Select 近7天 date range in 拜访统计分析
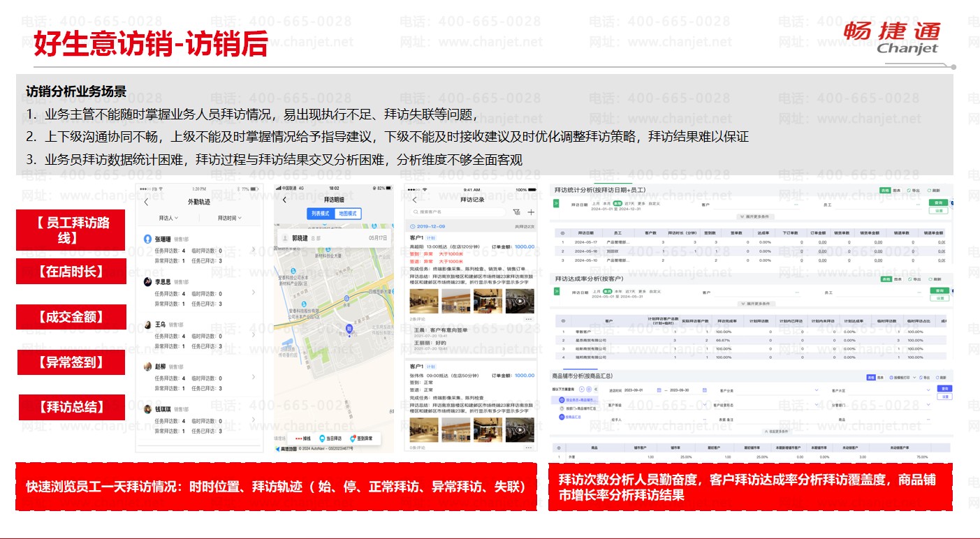This screenshot has width=980, height=539. pyautogui.click(x=629, y=203)
